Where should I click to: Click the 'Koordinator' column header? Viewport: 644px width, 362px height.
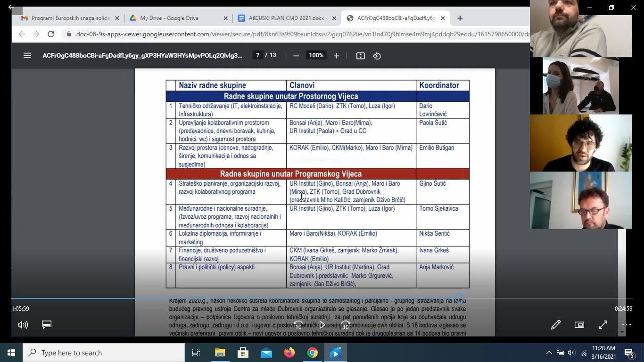point(439,85)
